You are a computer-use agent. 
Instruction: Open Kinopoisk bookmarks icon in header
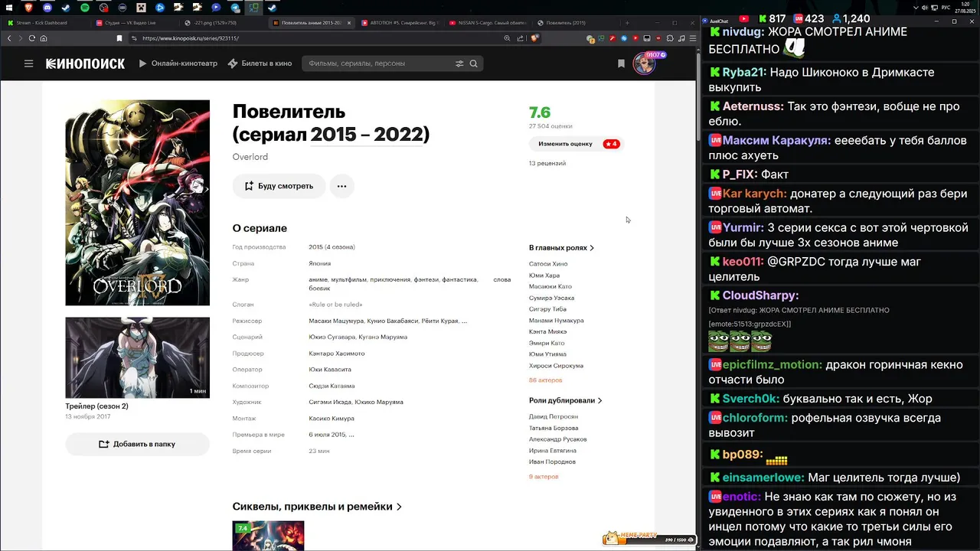click(x=621, y=64)
